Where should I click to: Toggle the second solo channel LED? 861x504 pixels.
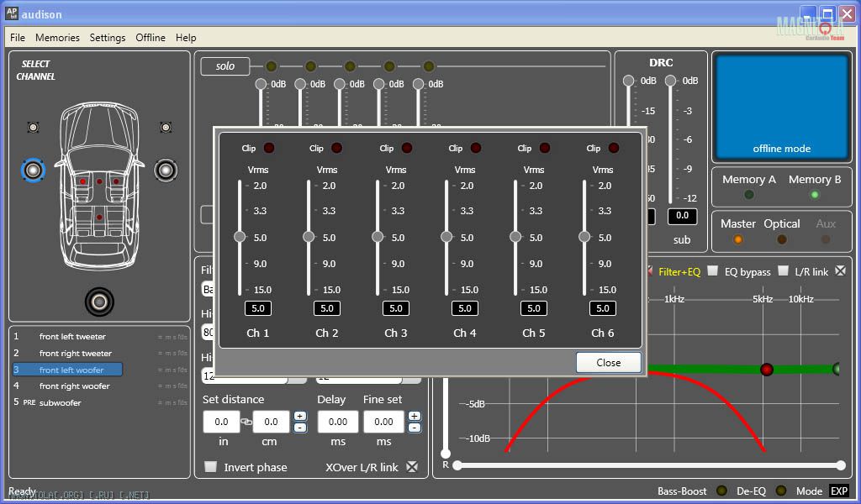pyautogui.click(x=311, y=66)
